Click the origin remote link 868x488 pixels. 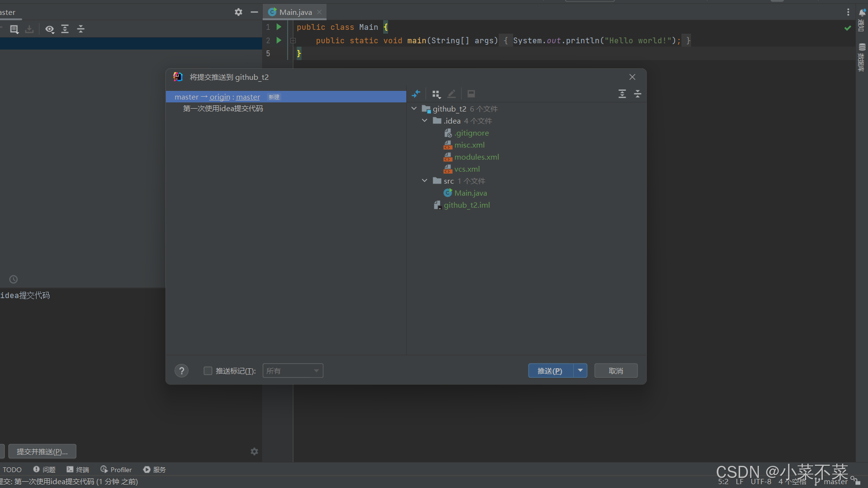220,97
